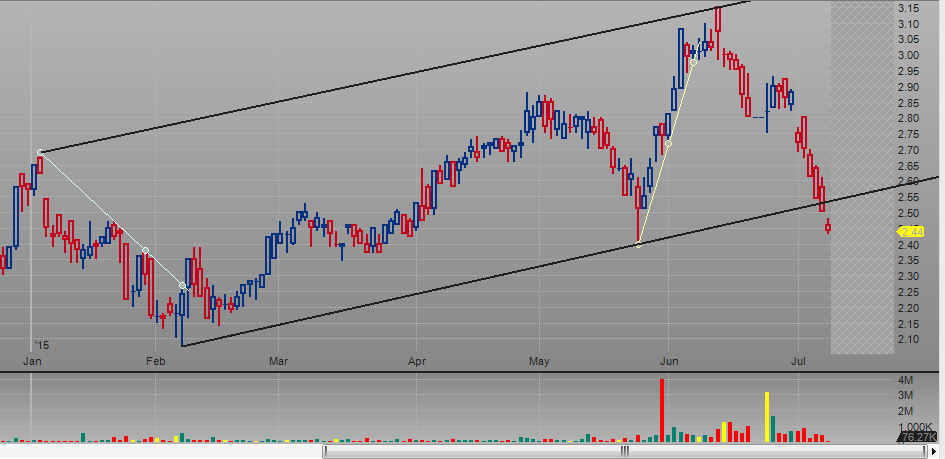Image resolution: width=945 pixels, height=459 pixels.
Task: Click the Apr month label
Action: click(x=416, y=361)
